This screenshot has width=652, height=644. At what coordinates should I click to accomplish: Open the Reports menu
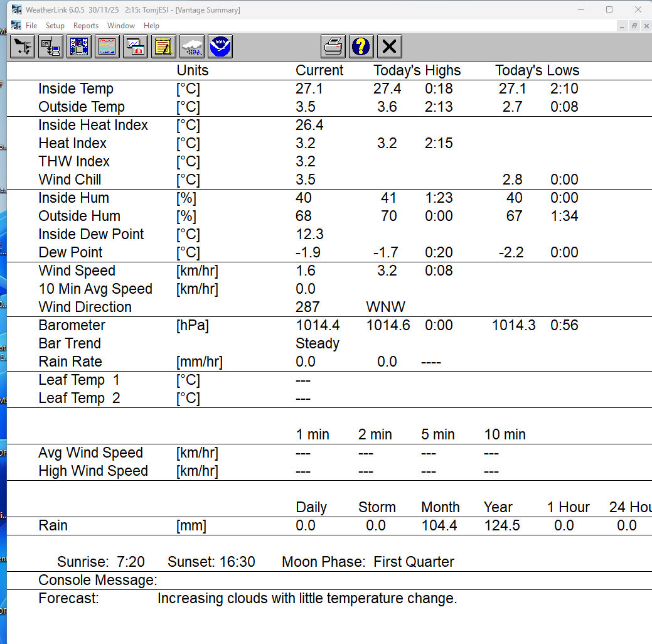tap(86, 26)
